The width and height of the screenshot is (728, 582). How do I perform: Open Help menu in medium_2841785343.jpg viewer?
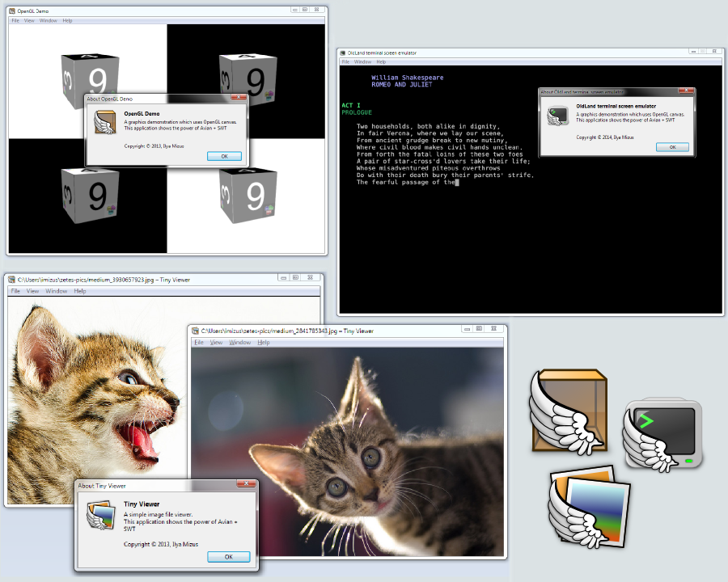coord(264,342)
